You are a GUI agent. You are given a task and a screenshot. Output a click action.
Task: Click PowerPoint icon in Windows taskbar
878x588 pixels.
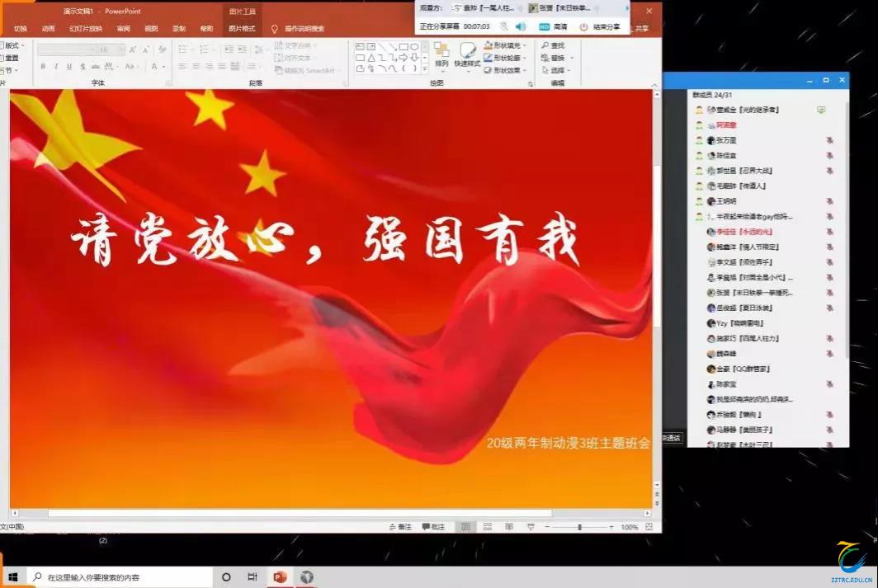coord(279,577)
